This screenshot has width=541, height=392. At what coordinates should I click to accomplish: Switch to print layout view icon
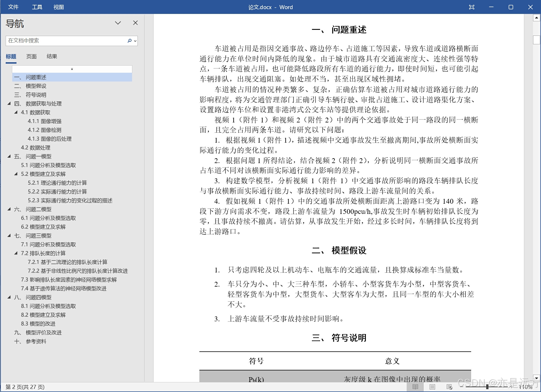click(x=432, y=387)
